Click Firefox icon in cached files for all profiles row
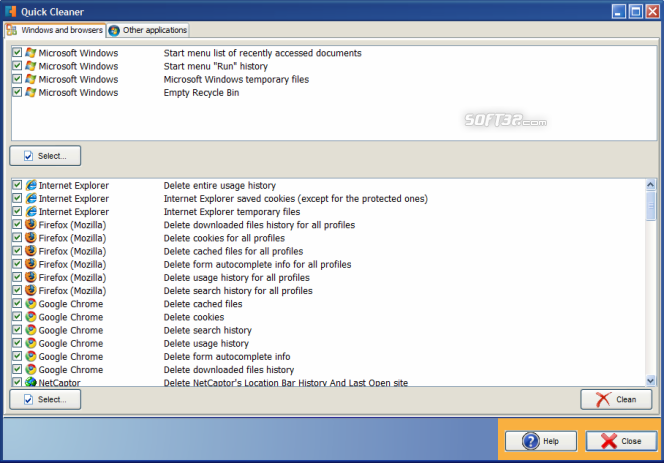The image size is (664, 463). (30, 251)
